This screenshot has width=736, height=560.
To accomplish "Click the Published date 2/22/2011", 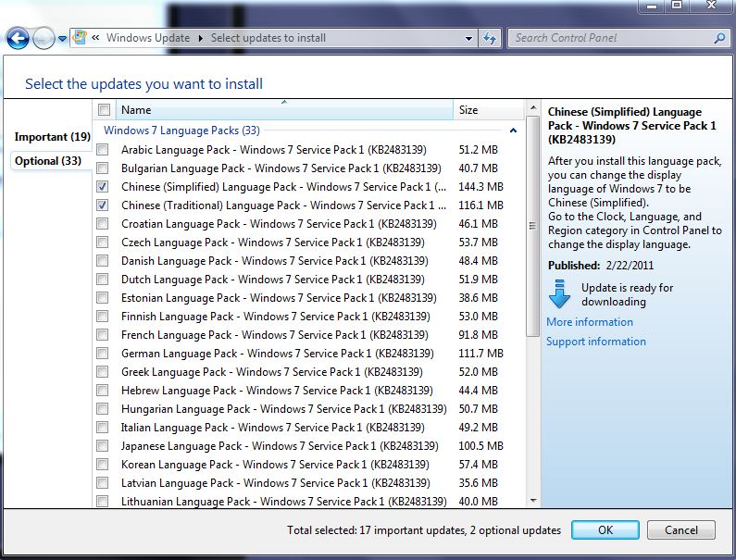I will pos(630,266).
